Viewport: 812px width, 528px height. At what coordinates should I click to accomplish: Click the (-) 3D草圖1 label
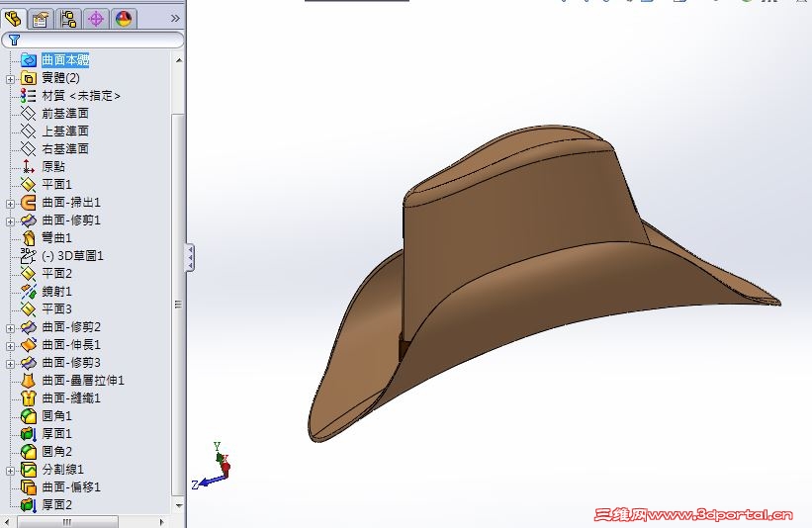pos(72,256)
